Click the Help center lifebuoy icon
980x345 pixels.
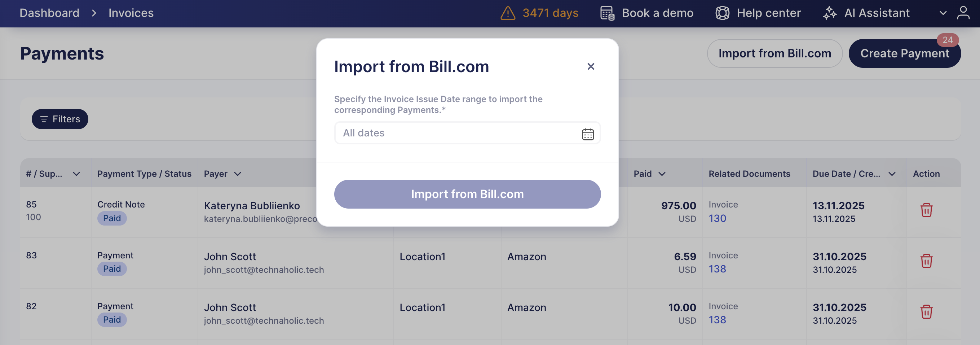coord(722,13)
